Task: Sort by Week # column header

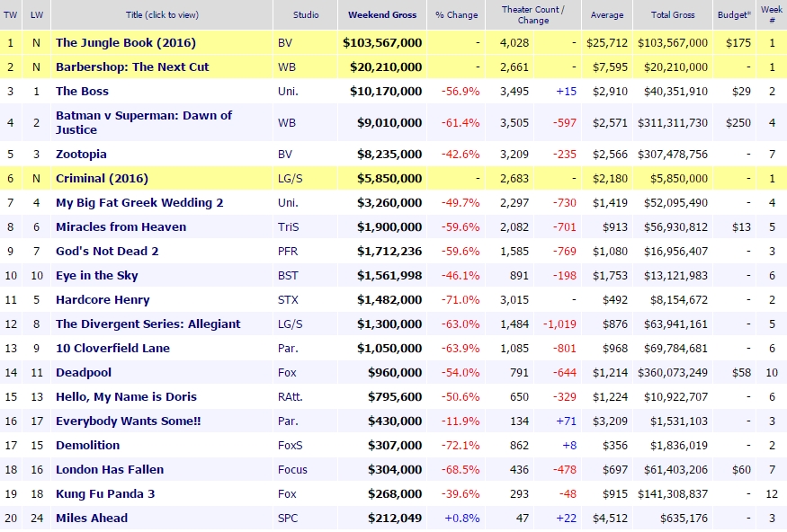Action: pos(772,15)
